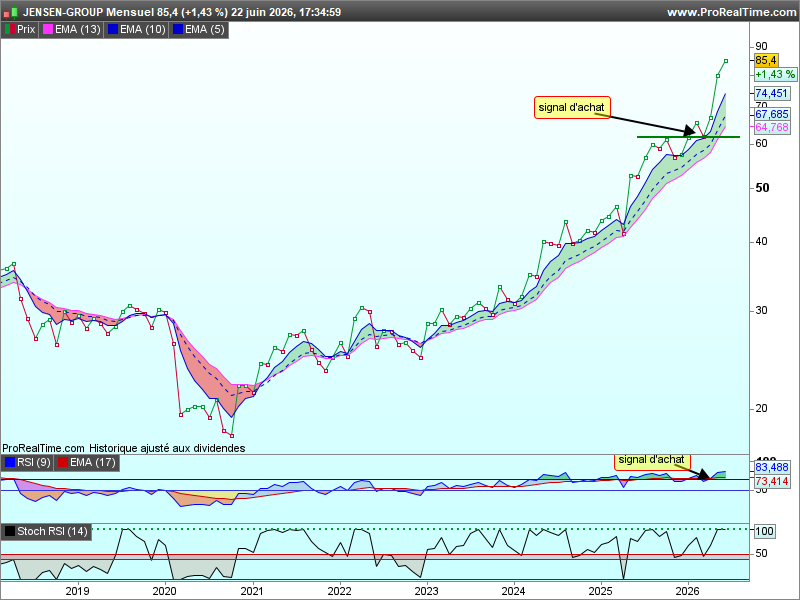Click the 2026 time axis label

click(688, 591)
